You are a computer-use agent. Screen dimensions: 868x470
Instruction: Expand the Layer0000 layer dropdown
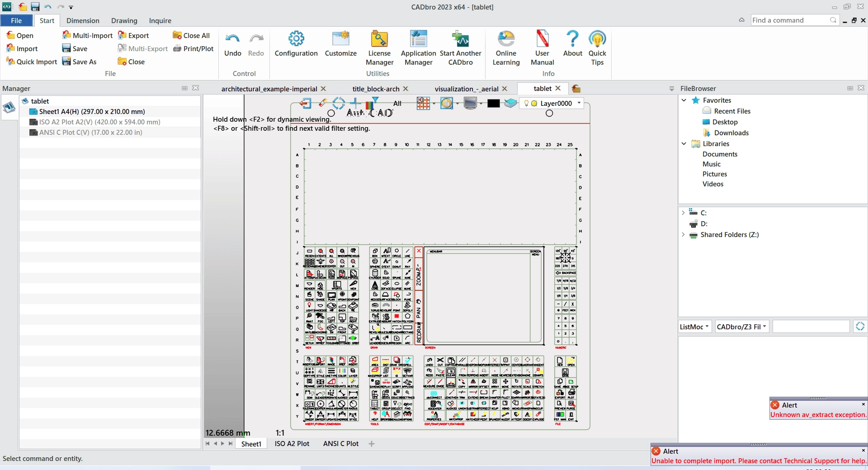[579, 103]
